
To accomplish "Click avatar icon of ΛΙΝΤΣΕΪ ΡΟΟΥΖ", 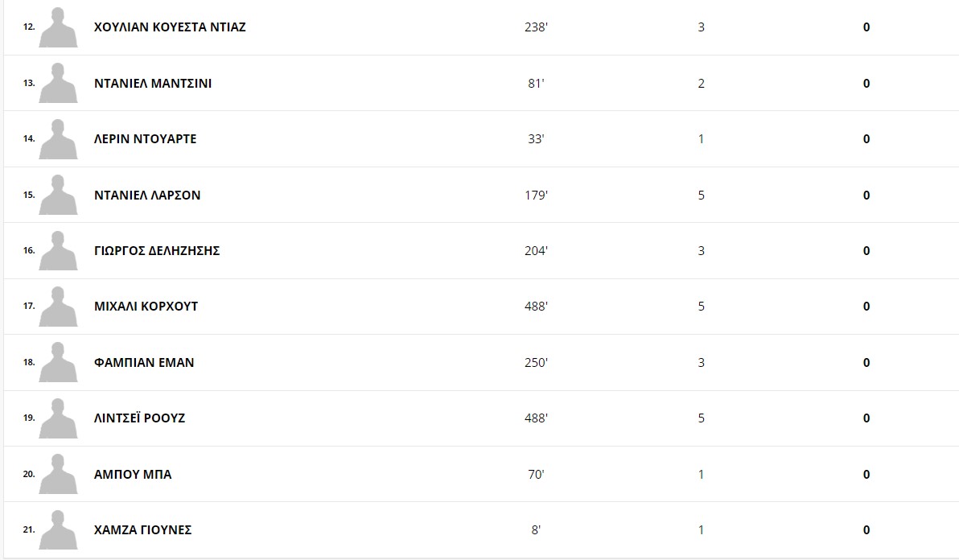I will coord(58,418).
